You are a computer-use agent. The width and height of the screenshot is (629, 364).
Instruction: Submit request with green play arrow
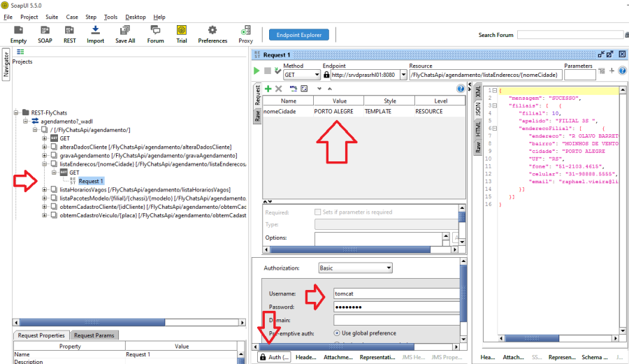coord(256,71)
